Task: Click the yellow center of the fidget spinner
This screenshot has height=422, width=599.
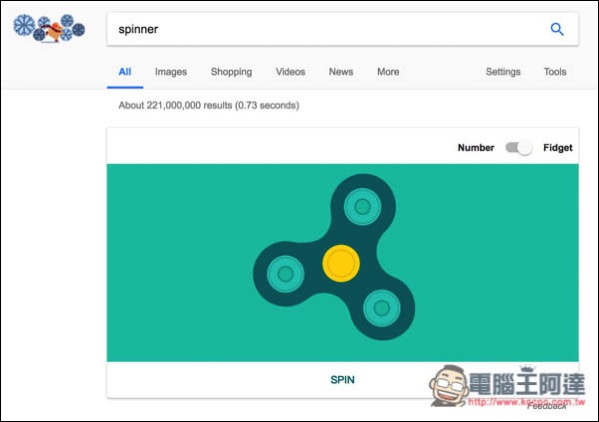Action: pos(341,264)
